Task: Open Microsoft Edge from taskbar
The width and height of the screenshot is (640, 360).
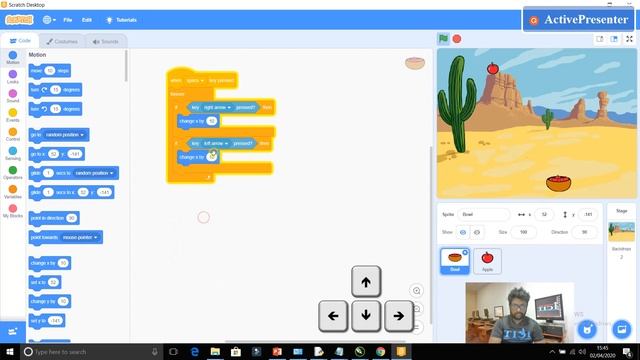Action: (194, 351)
